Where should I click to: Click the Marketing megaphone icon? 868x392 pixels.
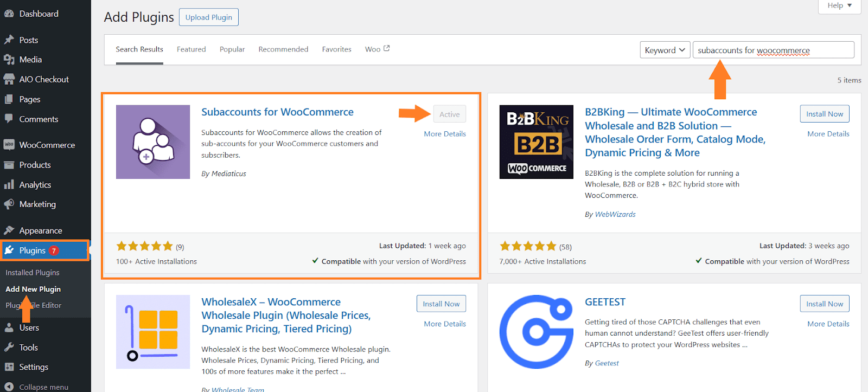click(9, 204)
